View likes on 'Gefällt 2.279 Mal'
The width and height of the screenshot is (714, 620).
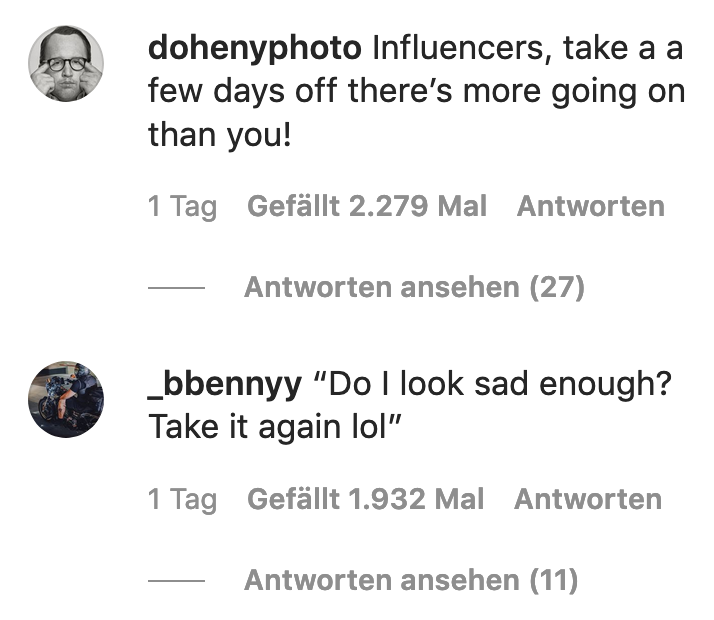(x=366, y=207)
